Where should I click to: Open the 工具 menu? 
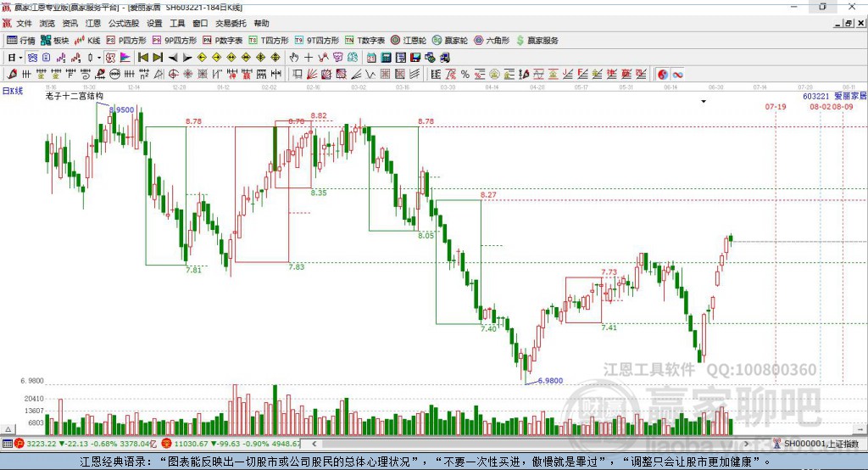click(177, 23)
